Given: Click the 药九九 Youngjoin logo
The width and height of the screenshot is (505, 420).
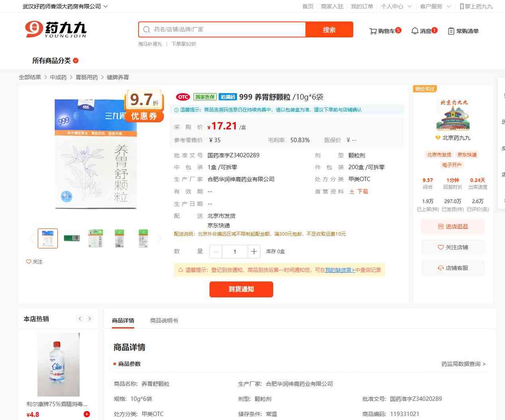Looking at the screenshot, I should pos(56,29).
